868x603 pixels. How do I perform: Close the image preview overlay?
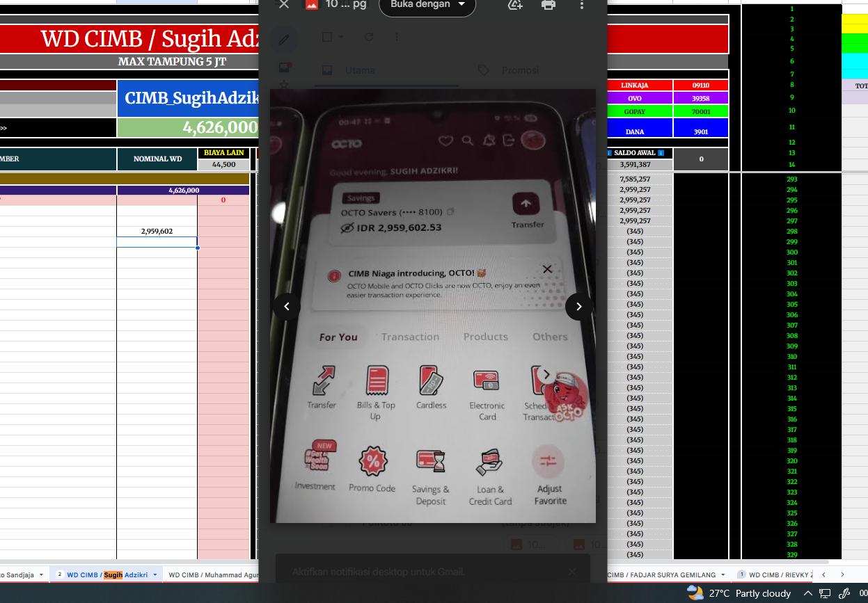[284, 4]
